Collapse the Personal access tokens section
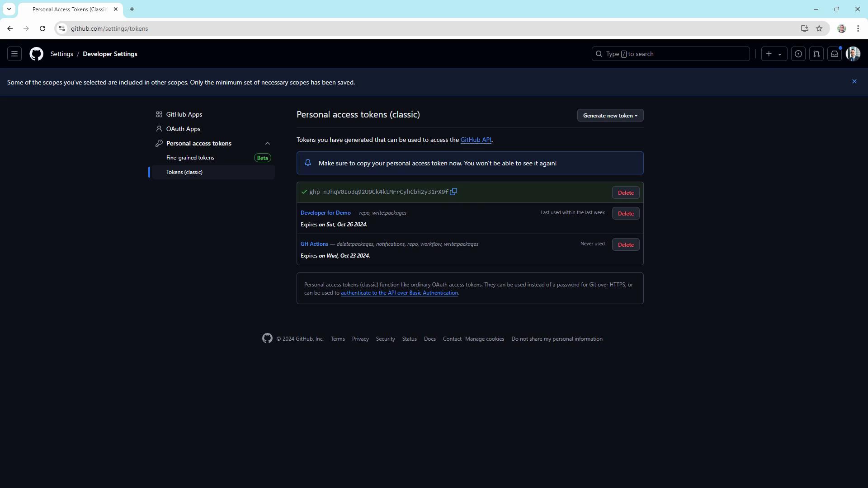 pos(268,143)
